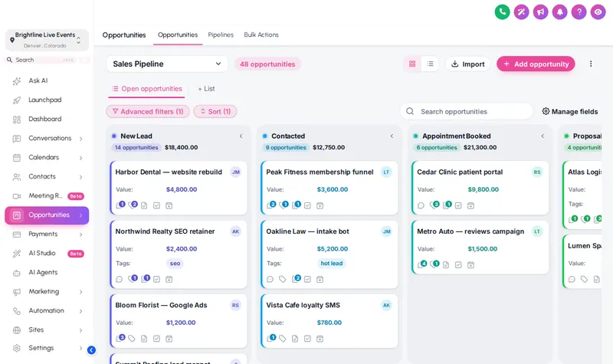Click the Search opportunities input field
The height and width of the screenshot is (364, 613).
click(x=467, y=111)
